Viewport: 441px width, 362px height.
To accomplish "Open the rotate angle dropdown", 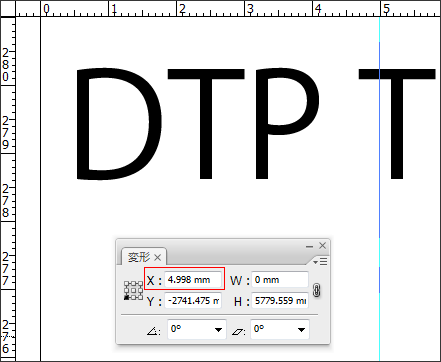I will coord(218,330).
